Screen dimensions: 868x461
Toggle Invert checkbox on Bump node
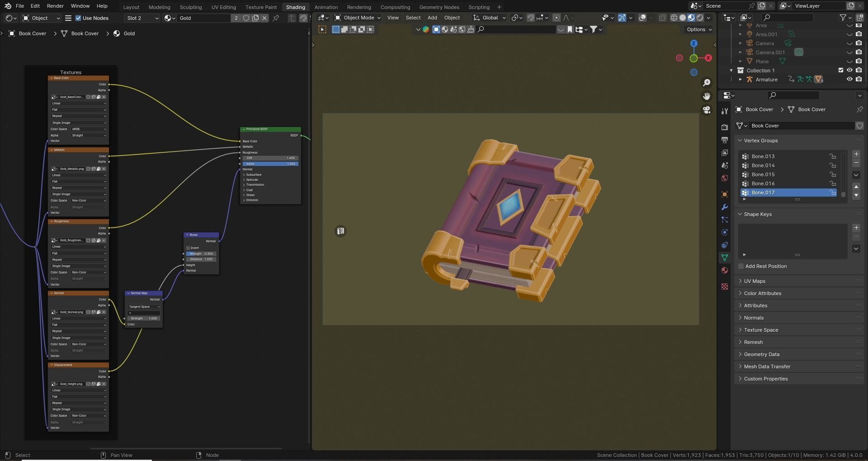(x=188, y=248)
